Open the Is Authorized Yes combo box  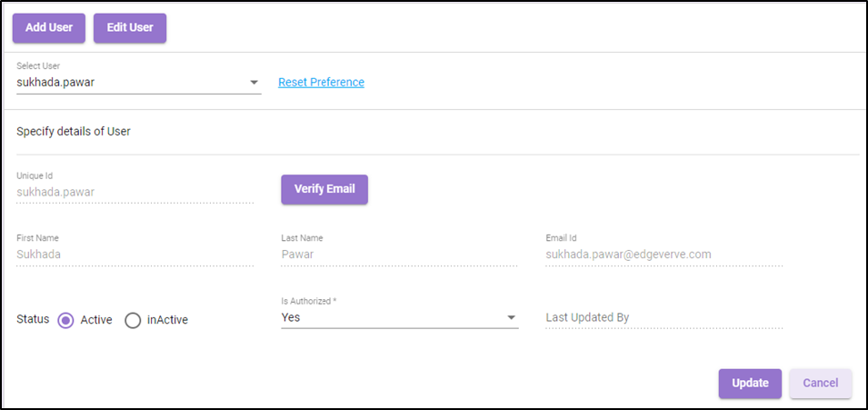tap(400, 317)
